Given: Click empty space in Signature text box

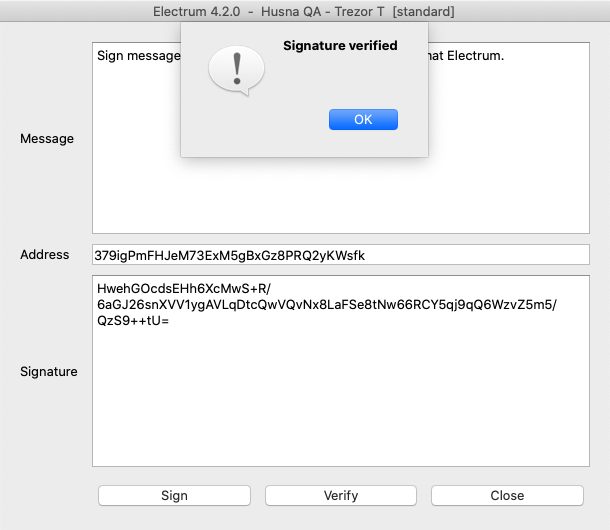Looking at the screenshot, I should [341, 397].
